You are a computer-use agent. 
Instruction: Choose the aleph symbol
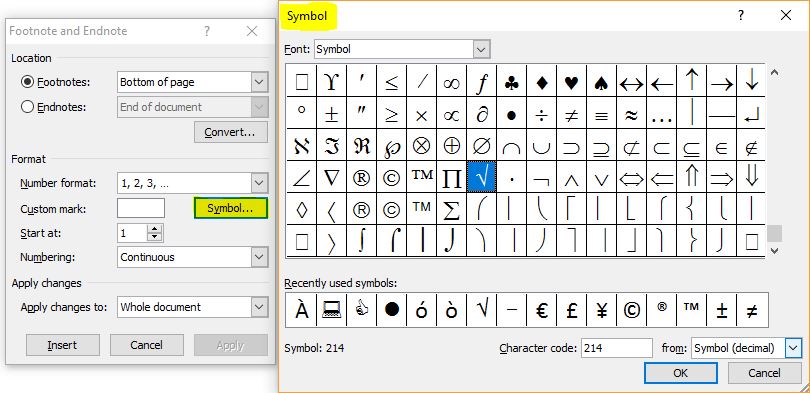[301, 145]
